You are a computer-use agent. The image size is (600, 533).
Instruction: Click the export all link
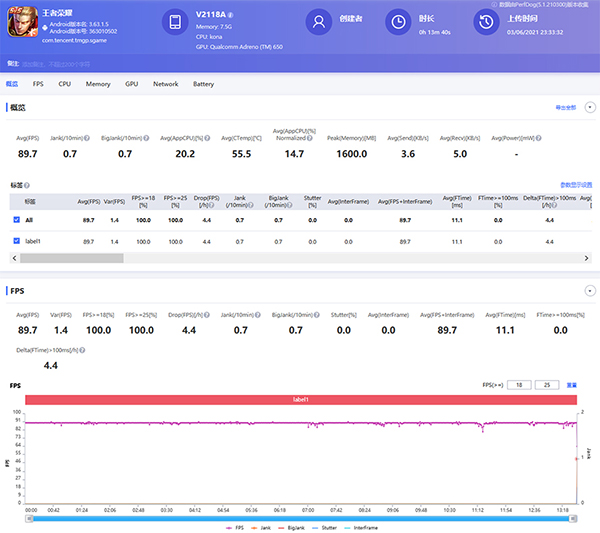pos(565,106)
